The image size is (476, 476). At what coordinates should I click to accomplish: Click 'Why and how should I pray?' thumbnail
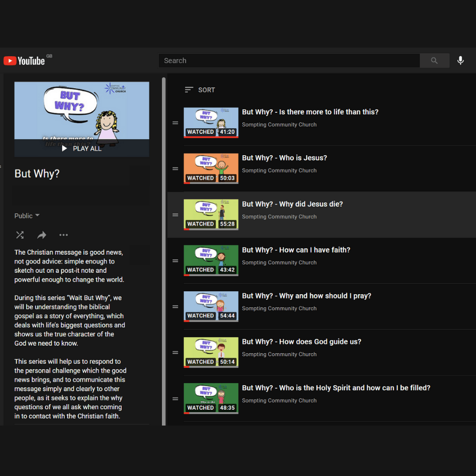(x=211, y=307)
